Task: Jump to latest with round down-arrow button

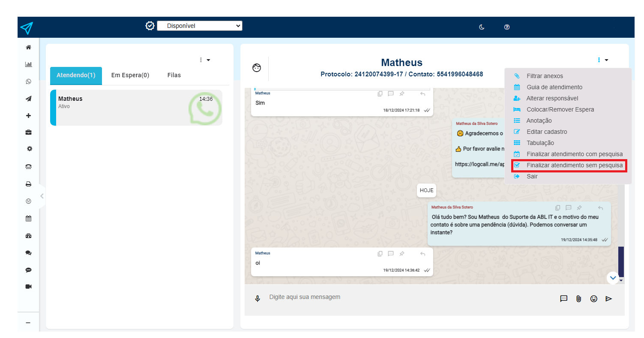Action: (x=613, y=278)
